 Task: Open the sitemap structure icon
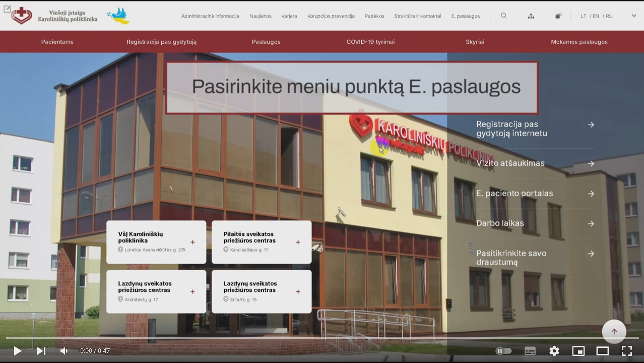(x=531, y=16)
